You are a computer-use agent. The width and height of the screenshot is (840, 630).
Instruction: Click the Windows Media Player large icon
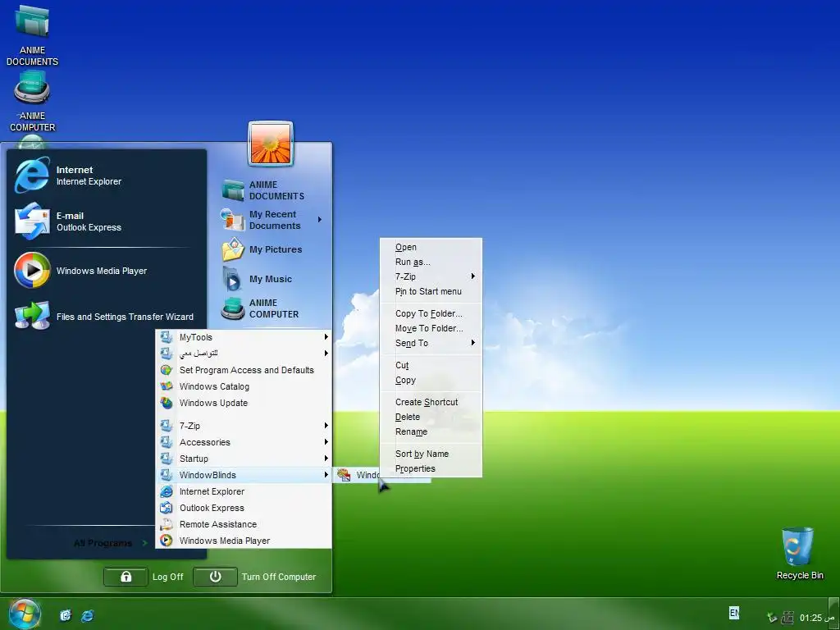point(32,271)
